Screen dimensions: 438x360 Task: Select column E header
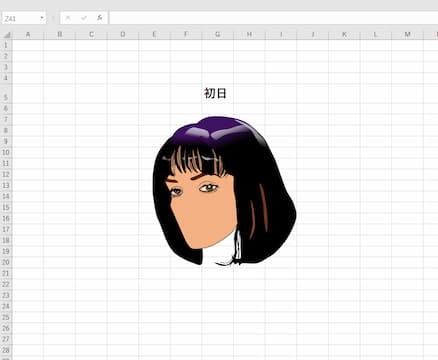pos(154,35)
